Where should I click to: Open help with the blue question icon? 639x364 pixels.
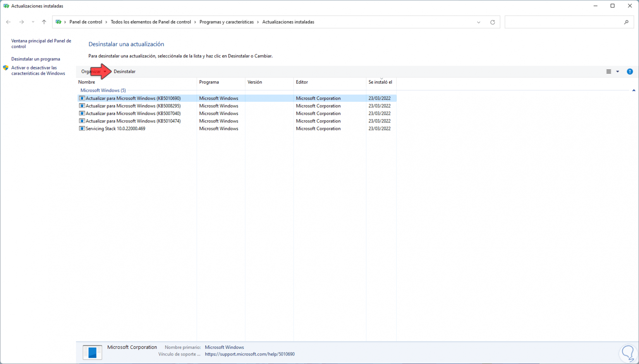click(630, 72)
